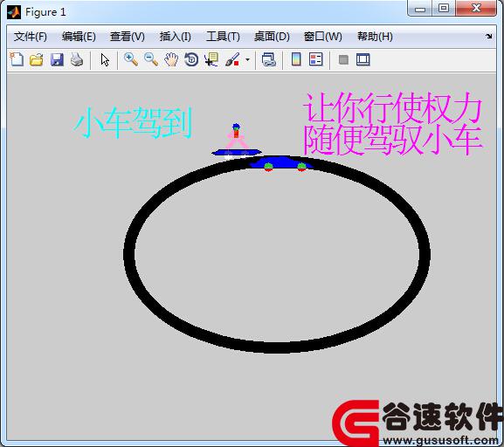The image size is (504, 447).
Task: Activate the Zoom Out magnifier tool
Action: point(151,59)
